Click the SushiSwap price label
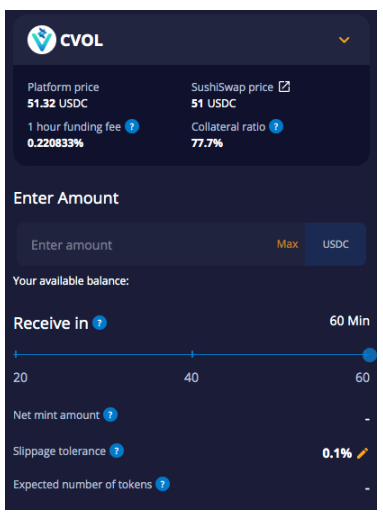This screenshot has width=383, height=516. 232,87
